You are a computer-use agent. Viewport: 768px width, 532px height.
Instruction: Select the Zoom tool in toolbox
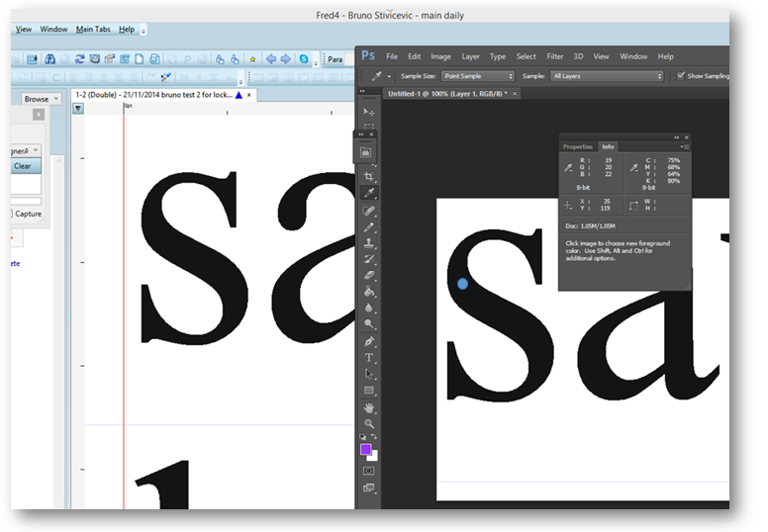click(x=369, y=424)
